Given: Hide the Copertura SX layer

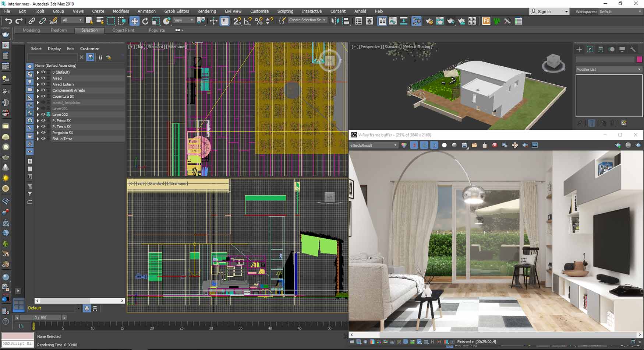Looking at the screenshot, I should pyautogui.click(x=43, y=97).
